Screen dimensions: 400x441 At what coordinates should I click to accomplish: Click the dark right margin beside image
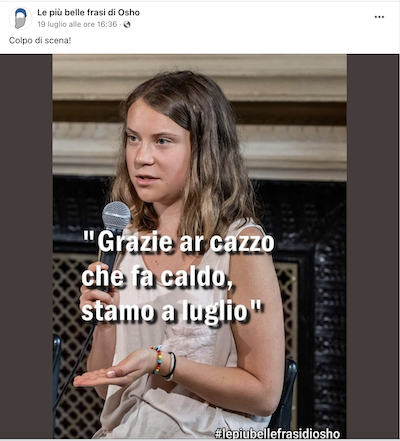coord(373,246)
